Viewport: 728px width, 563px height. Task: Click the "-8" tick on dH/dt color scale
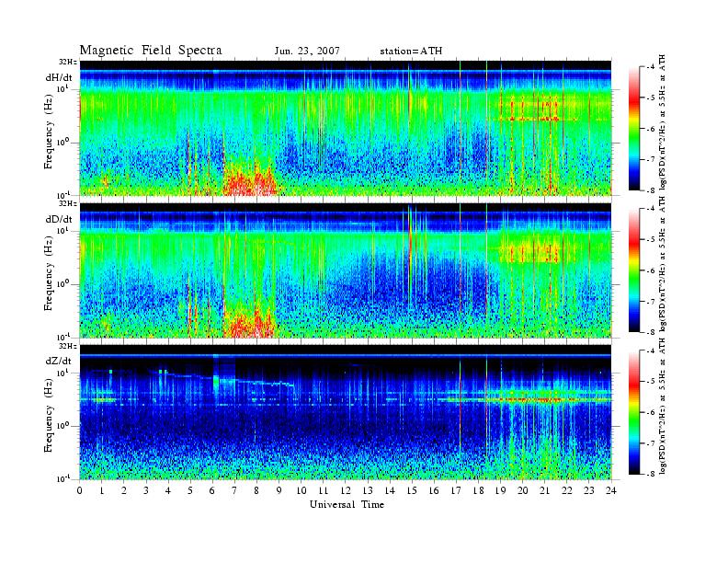pos(651,190)
